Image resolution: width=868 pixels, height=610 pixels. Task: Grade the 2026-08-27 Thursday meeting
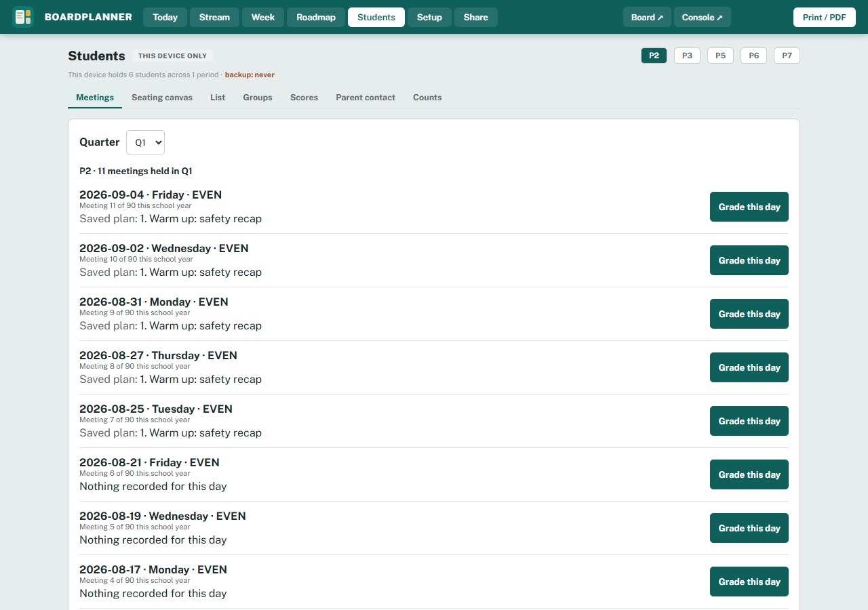(x=749, y=367)
